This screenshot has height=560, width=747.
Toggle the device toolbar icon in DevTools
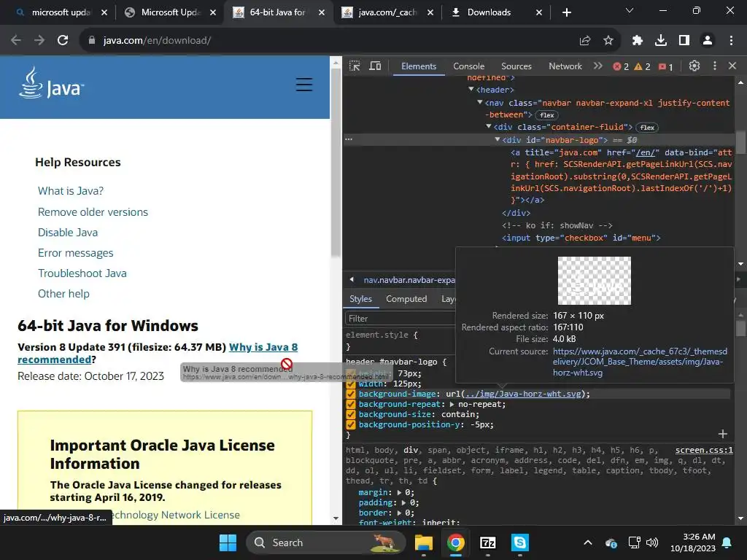376,66
